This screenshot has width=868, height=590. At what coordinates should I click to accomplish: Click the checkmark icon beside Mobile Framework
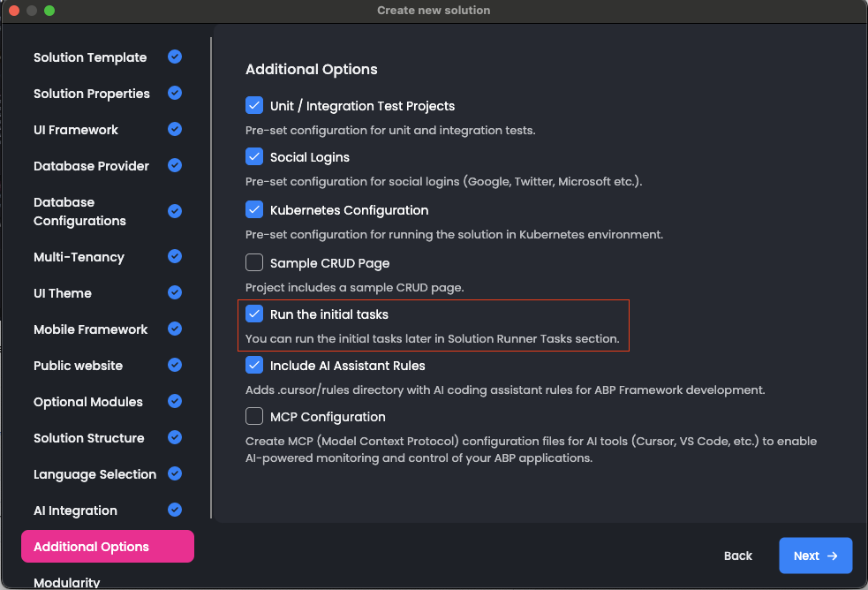tap(175, 329)
